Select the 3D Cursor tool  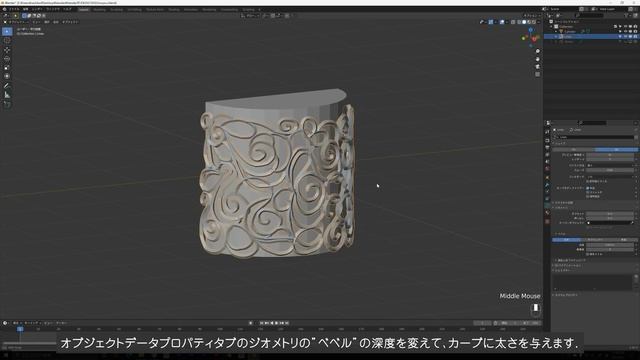tap(7, 40)
